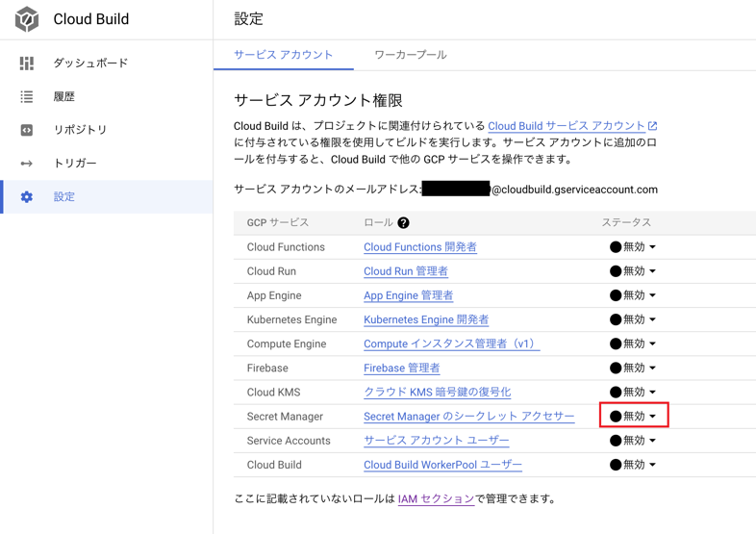Click the リポジトリ repository icon
The height and width of the screenshot is (534, 756).
27,130
